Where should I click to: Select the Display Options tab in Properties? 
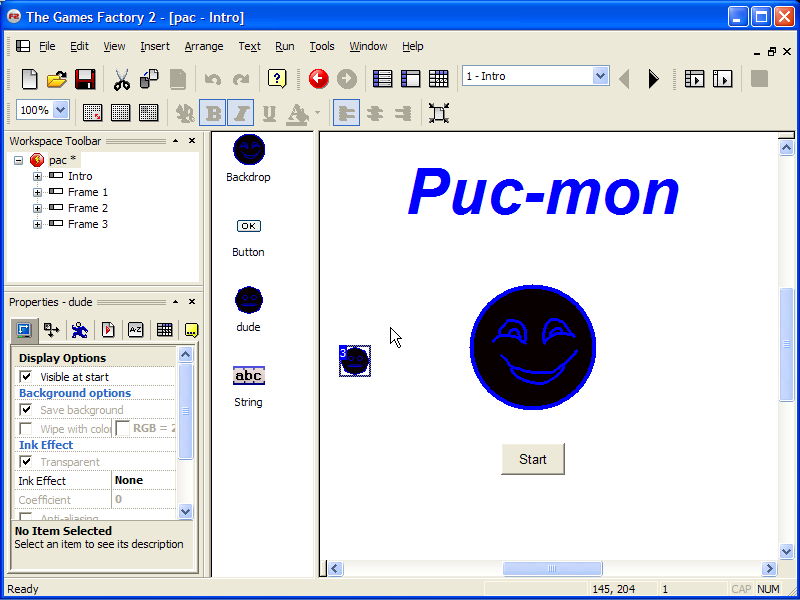tap(23, 330)
